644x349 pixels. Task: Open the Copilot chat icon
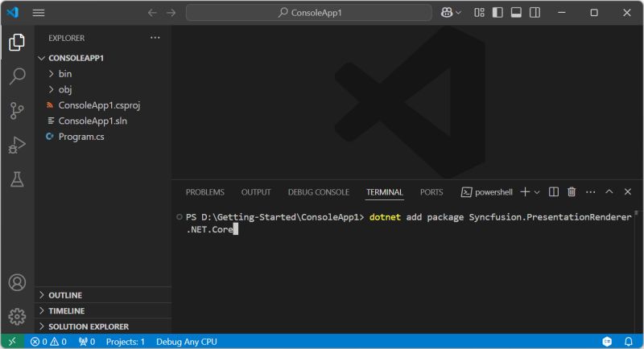447,13
